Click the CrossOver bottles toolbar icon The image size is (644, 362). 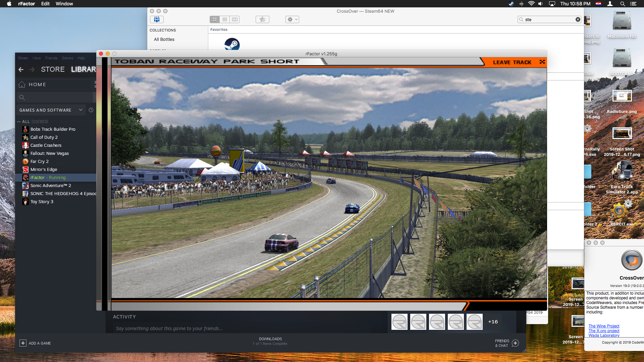coord(157,19)
